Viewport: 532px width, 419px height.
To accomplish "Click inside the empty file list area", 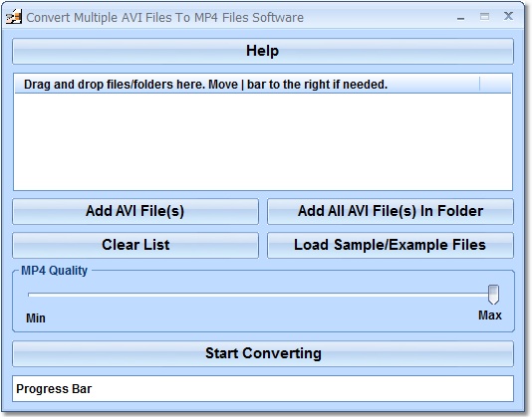I will point(263,141).
